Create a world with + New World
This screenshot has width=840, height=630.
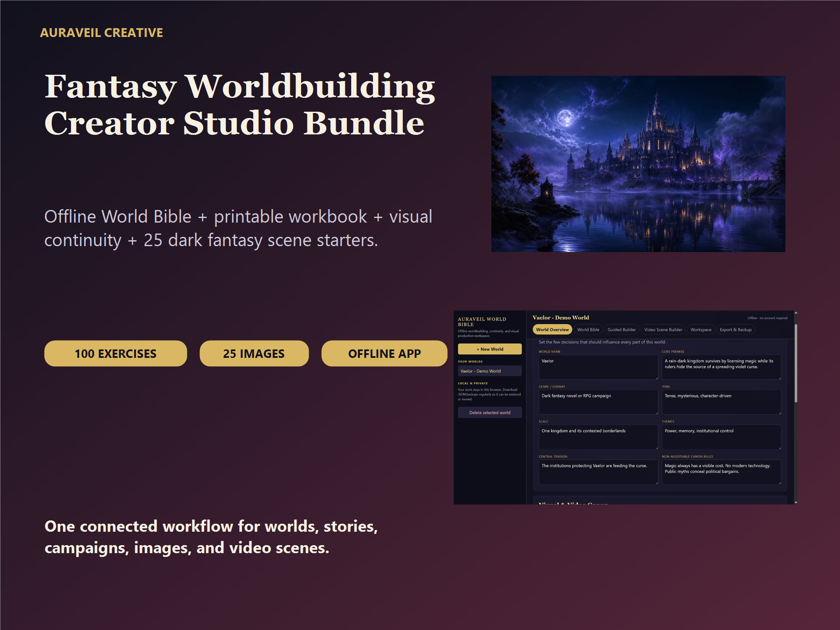[490, 349]
